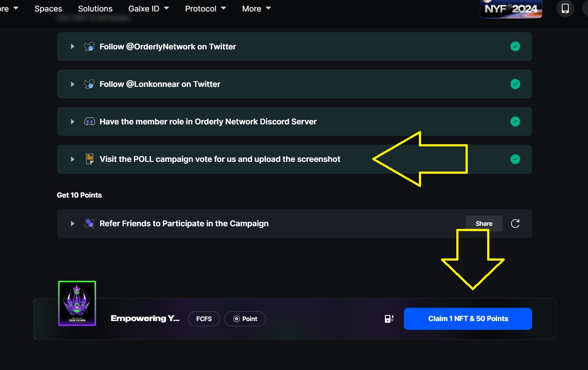Open the More dropdown menu
This screenshot has width=588, height=370.
click(257, 8)
